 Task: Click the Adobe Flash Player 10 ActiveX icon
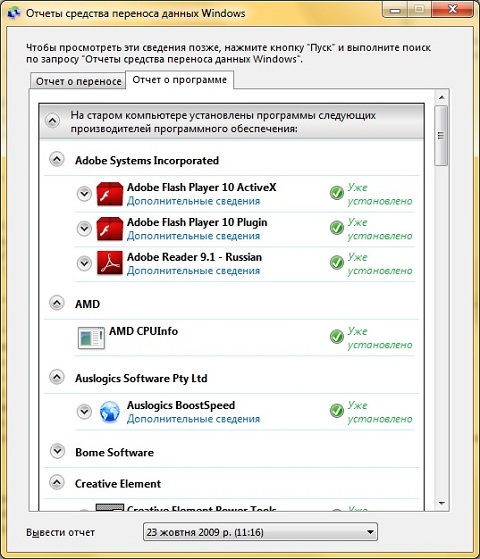[x=109, y=194]
